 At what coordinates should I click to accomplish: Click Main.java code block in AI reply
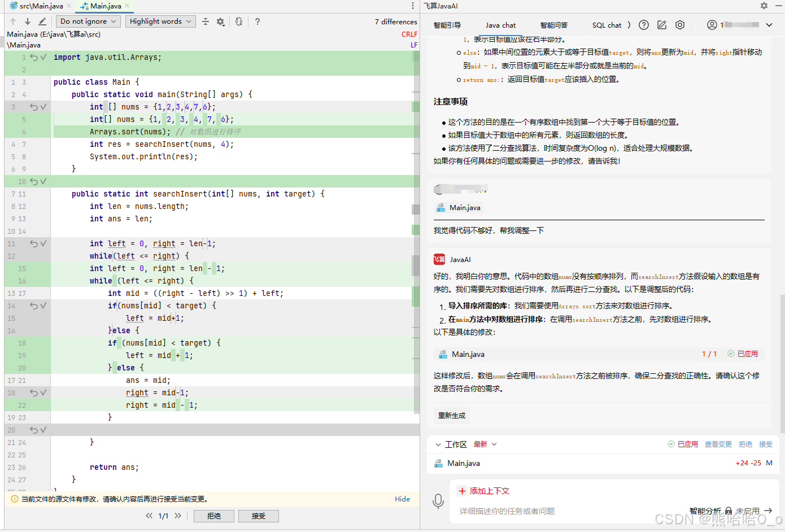click(599, 354)
